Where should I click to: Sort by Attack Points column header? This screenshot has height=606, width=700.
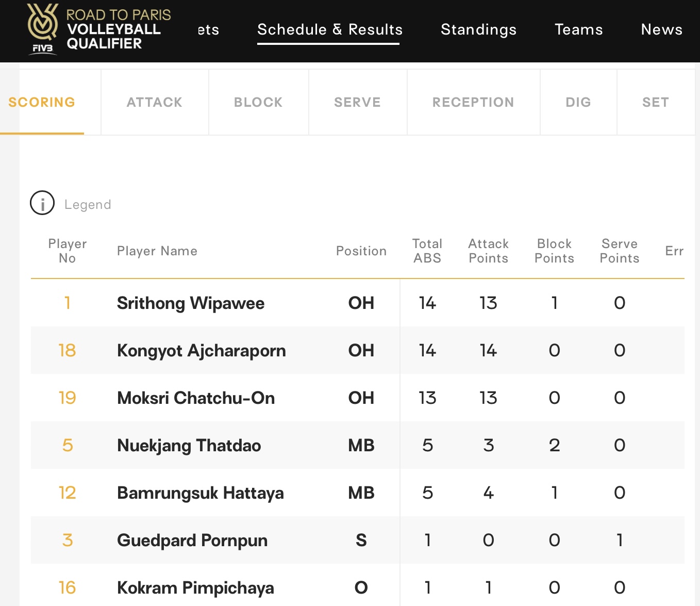click(488, 251)
